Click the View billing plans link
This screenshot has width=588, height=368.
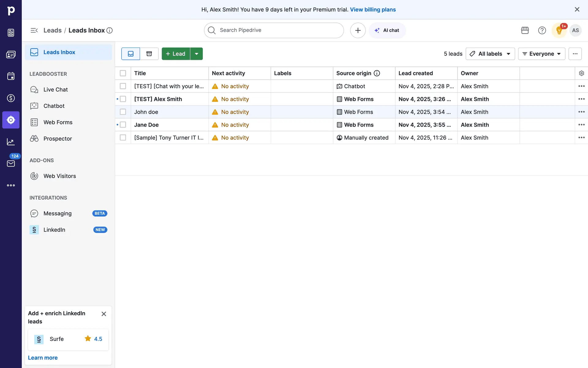tap(373, 10)
